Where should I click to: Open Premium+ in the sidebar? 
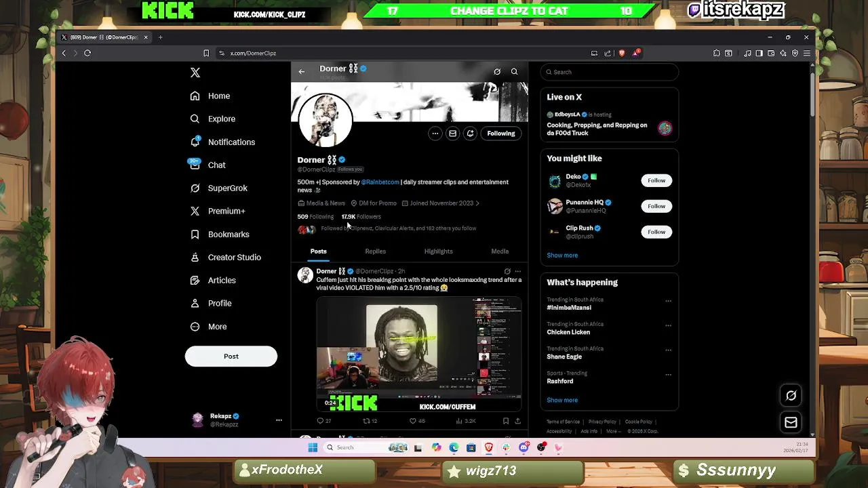(217, 211)
